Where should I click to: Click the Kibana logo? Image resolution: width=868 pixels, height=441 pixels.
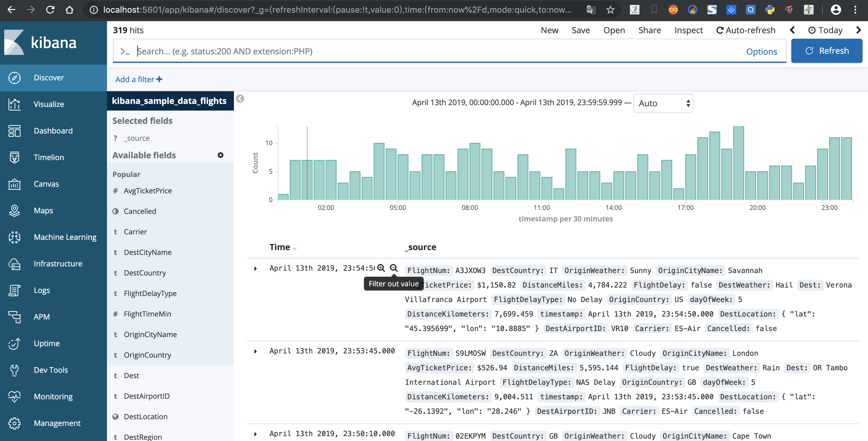[40, 42]
